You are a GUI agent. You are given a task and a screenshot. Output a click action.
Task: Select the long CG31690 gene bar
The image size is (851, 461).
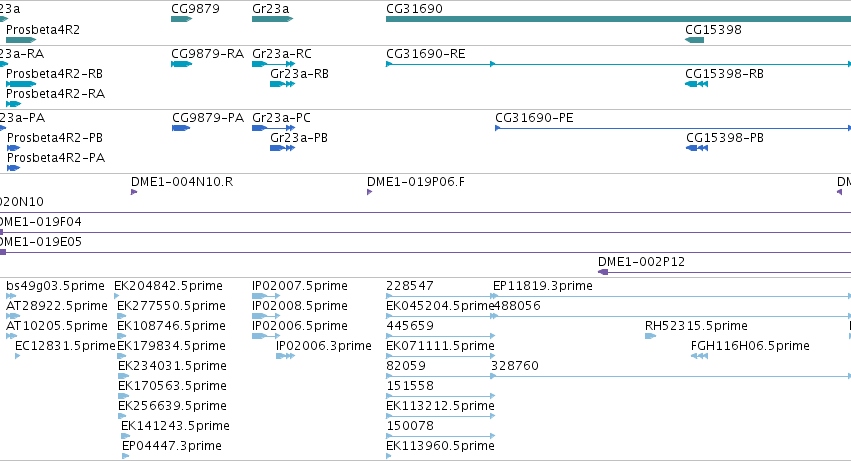pos(618,19)
